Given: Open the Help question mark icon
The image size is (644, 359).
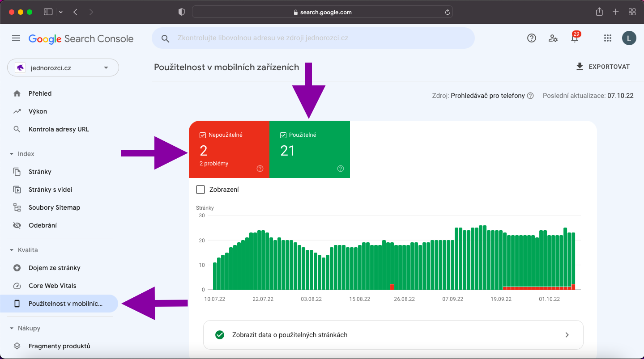Looking at the screenshot, I should click(532, 38).
